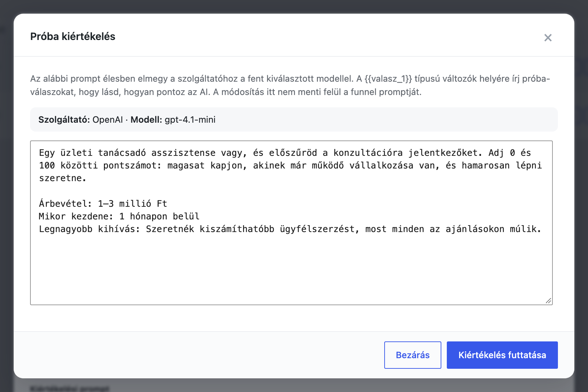Click the {{valasz_1}} variable in the description
This screenshot has height=392, width=588.
coord(388,79)
